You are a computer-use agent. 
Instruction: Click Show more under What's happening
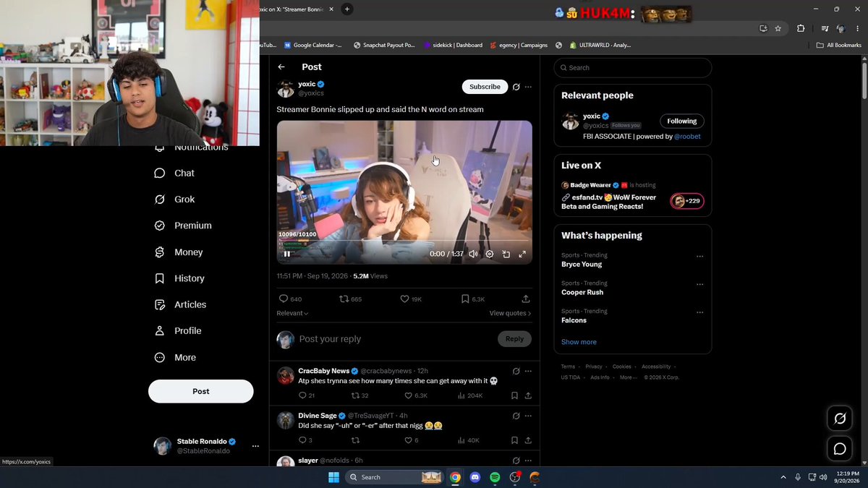point(579,342)
